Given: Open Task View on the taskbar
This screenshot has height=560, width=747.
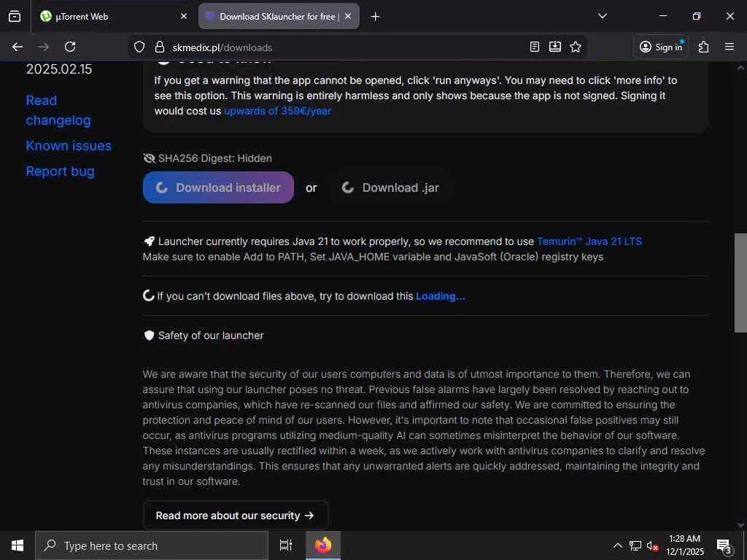Looking at the screenshot, I should (285, 545).
